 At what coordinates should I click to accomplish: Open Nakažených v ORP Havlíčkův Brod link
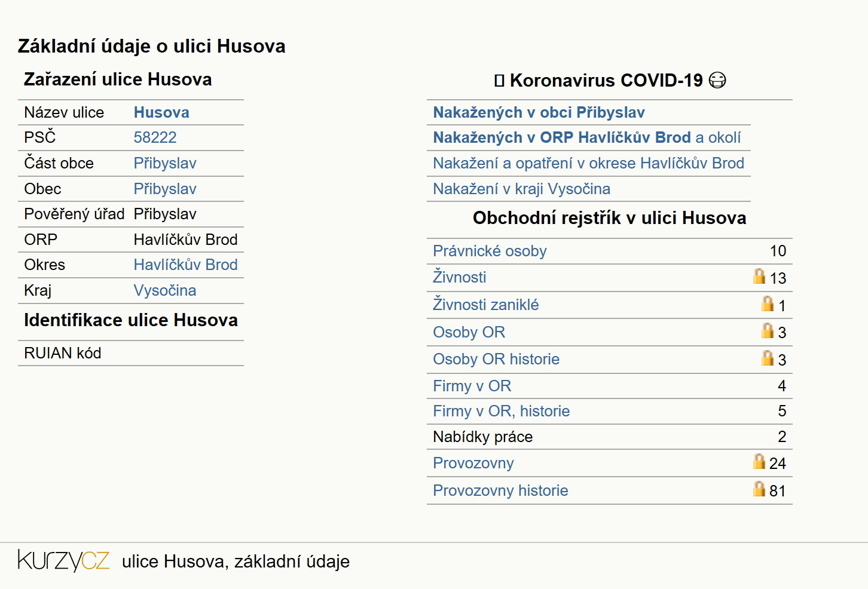(562, 137)
